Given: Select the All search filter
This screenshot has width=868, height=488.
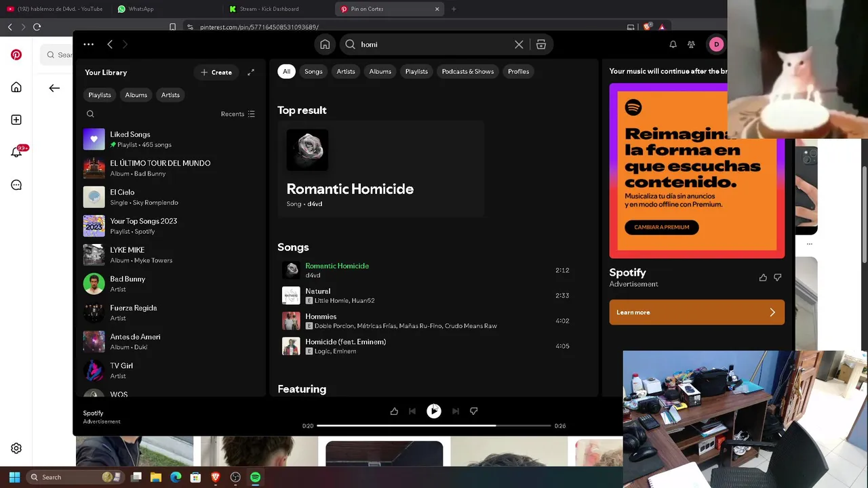Looking at the screenshot, I should coord(286,71).
